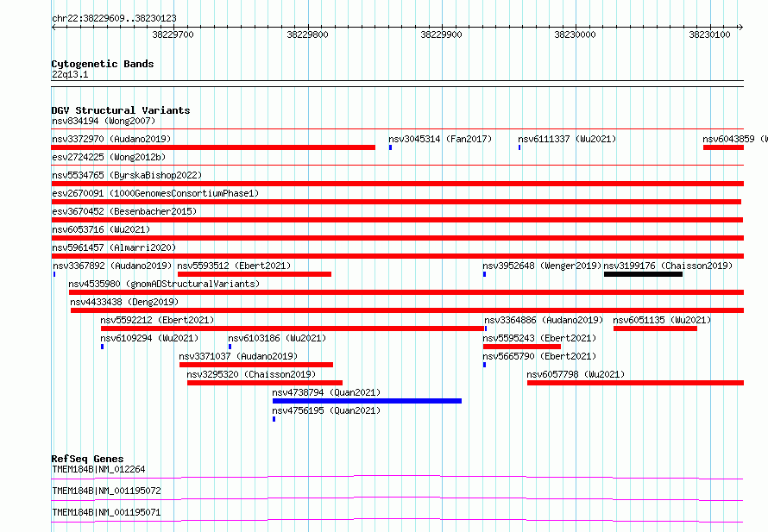Open nsv6053716 (Wu2021) variant label
Viewport: 768px width, 532px height.
click(x=101, y=229)
